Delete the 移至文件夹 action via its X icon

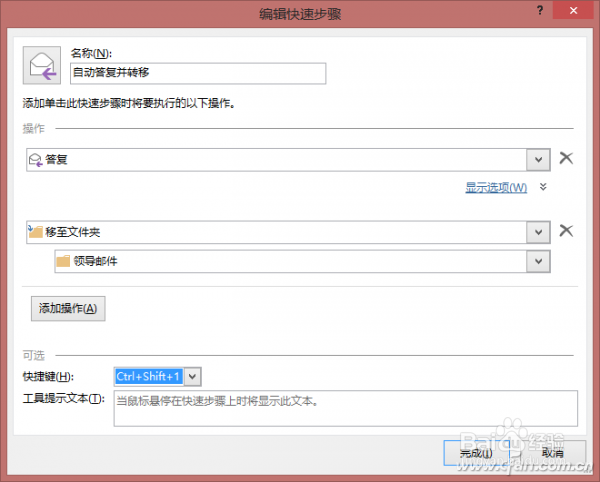pyautogui.click(x=566, y=231)
